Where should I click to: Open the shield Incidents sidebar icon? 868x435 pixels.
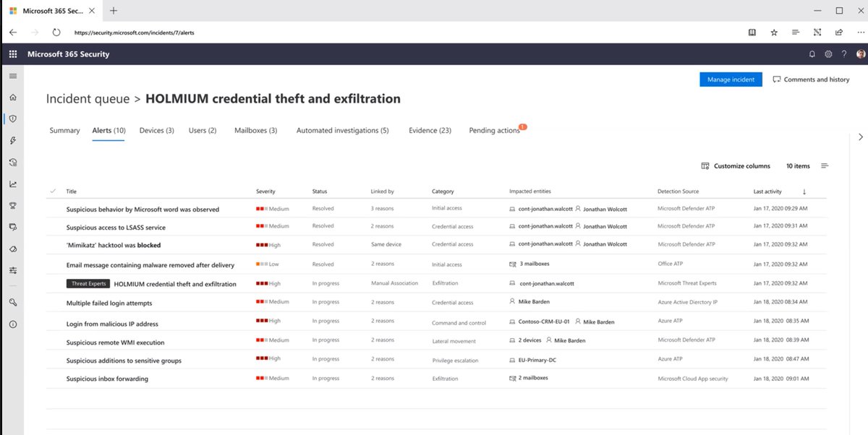point(12,119)
